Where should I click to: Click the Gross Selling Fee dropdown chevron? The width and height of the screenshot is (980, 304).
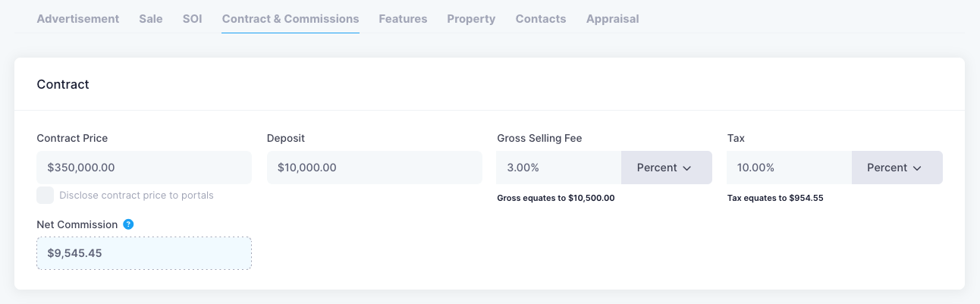click(687, 168)
